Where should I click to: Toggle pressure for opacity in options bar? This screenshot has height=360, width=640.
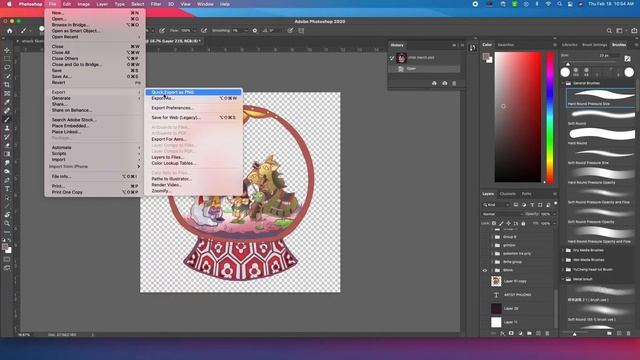pos(162,31)
